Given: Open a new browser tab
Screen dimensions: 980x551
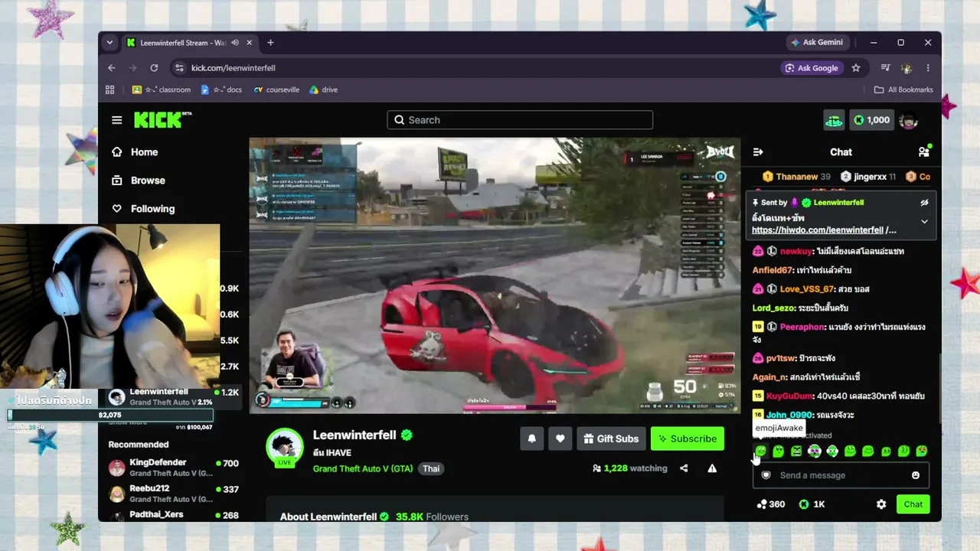Looking at the screenshot, I should pyautogui.click(x=270, y=43).
